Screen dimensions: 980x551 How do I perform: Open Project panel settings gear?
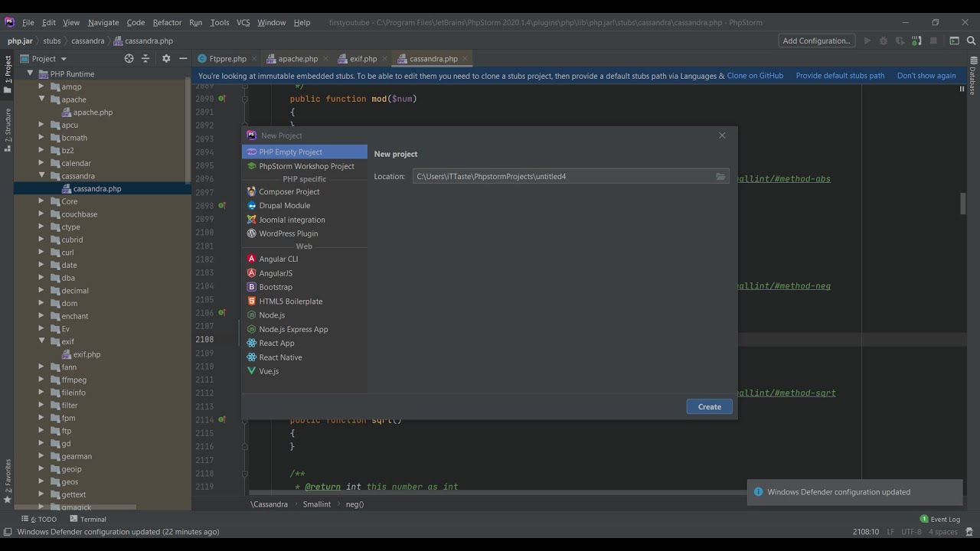(x=166, y=58)
